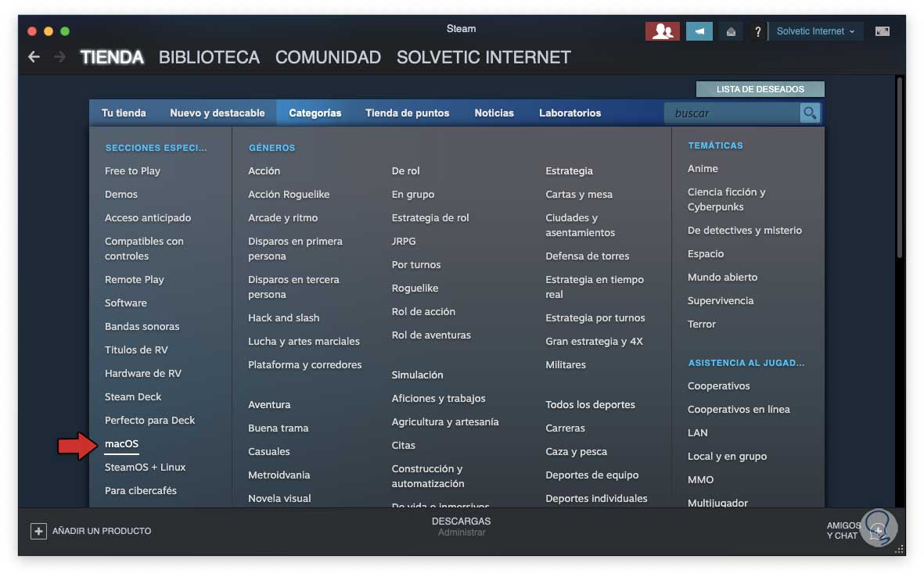Image resolution: width=924 pixels, height=577 pixels.
Task: Select Todos los deportes link
Action: click(x=590, y=404)
